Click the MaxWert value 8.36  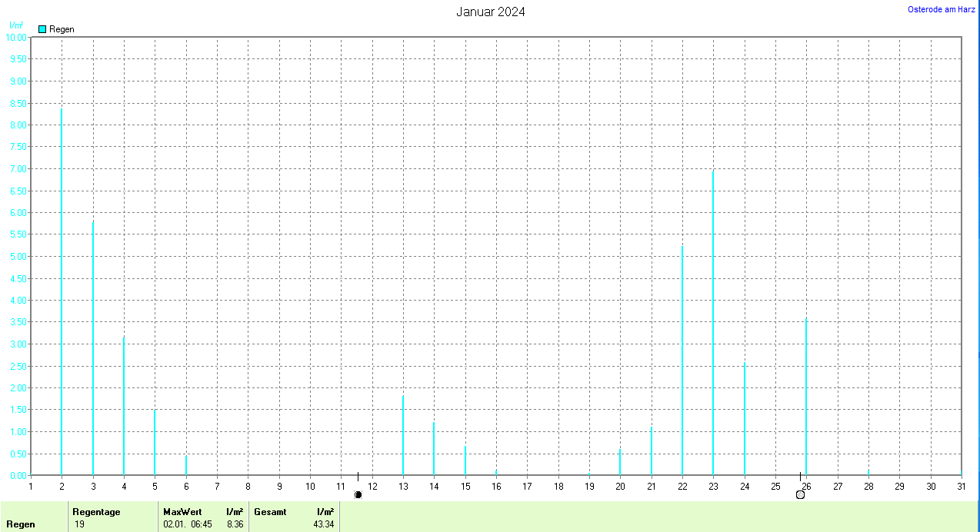(x=234, y=524)
